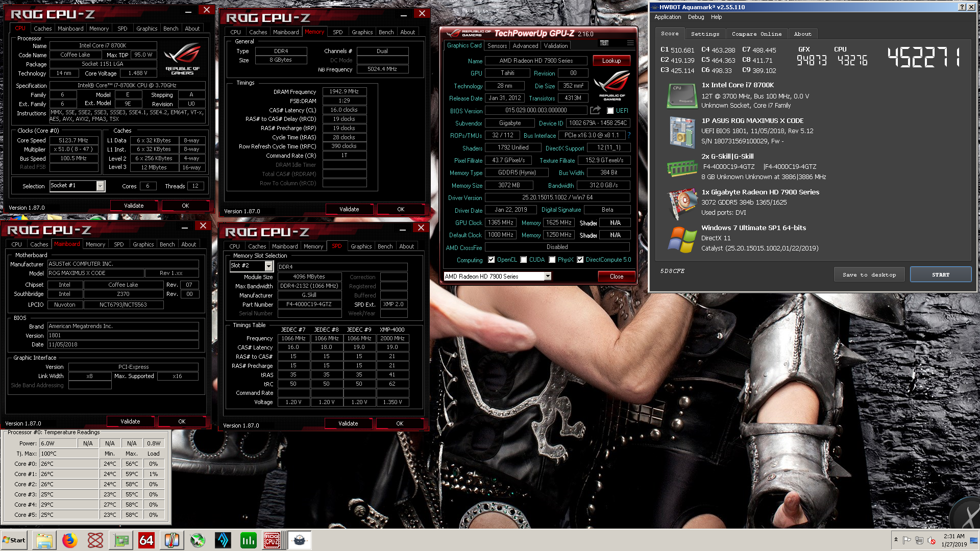Click the Aquamark total score 452271
This screenshot has width=980, height=551.
pos(924,57)
